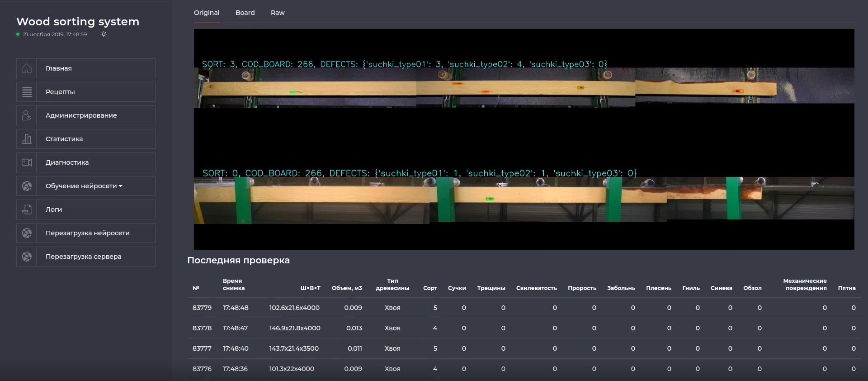The width and height of the screenshot is (868, 381).
Task: Open Администрирование via its user icon
Action: (27, 115)
